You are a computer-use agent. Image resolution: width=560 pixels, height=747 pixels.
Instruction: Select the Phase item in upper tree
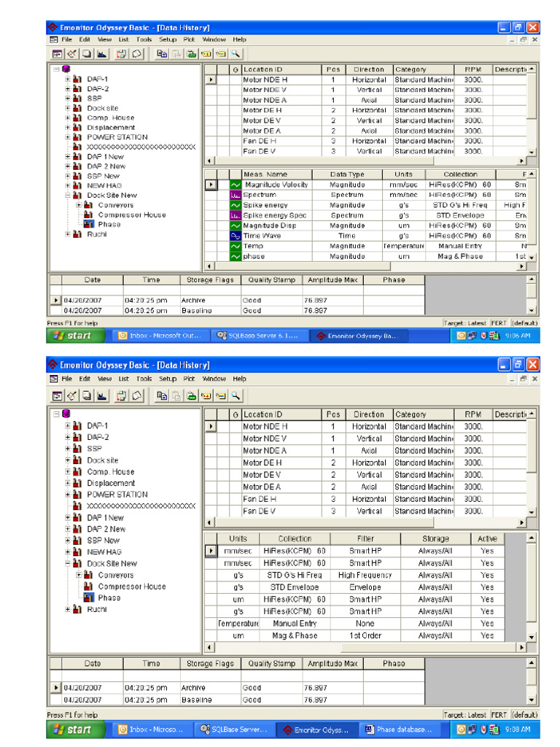[109, 225]
